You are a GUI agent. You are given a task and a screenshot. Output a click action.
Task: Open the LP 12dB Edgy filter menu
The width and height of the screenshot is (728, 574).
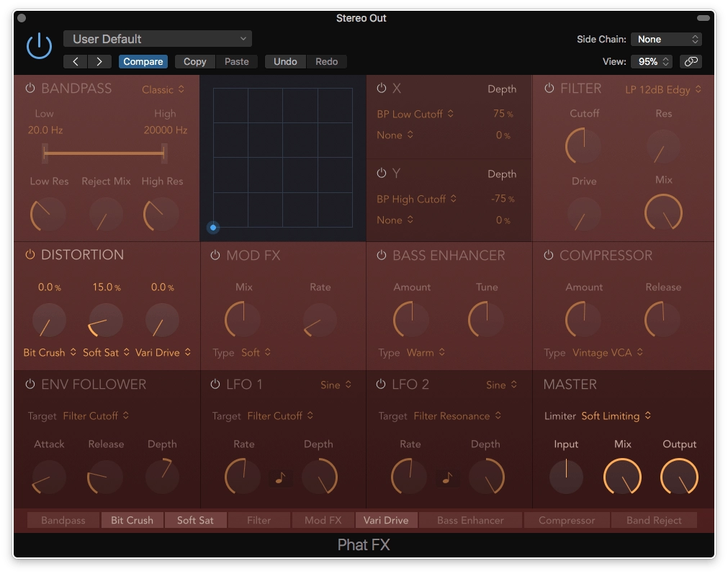663,89
